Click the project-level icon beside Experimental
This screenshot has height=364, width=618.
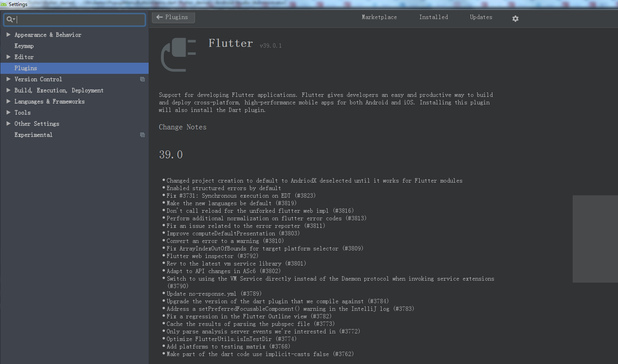[142, 135]
